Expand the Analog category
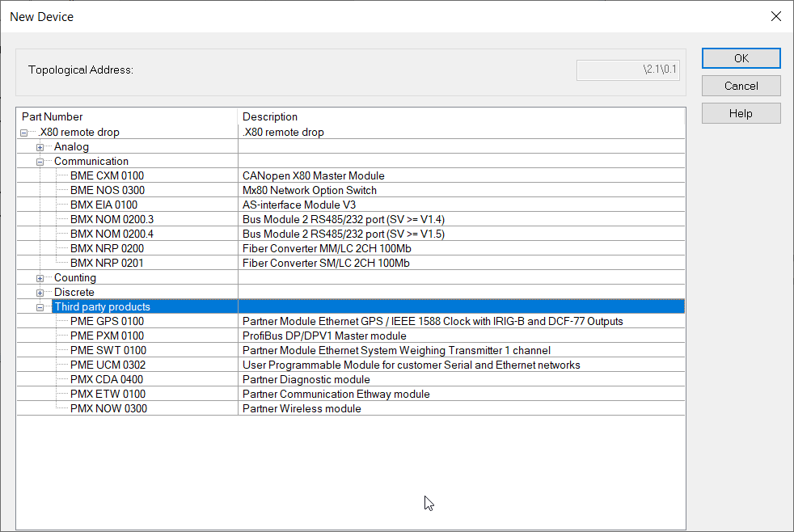Screen dimensions: 794x532 point(40,148)
